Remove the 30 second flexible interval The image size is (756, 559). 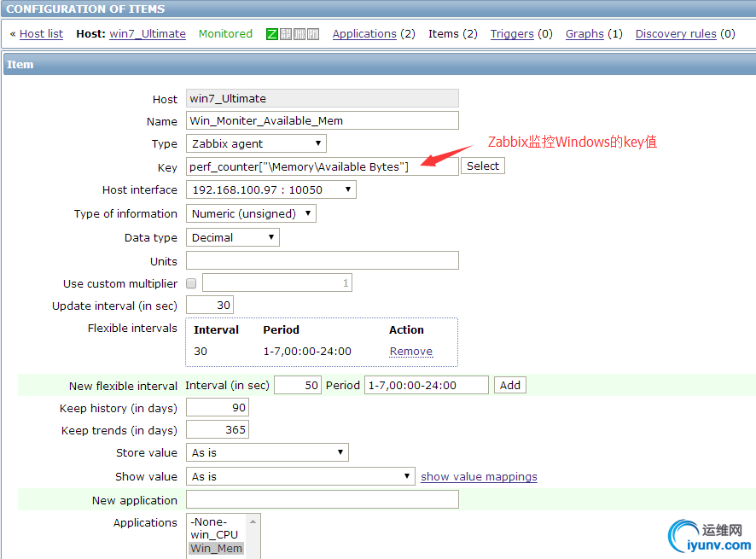point(411,351)
